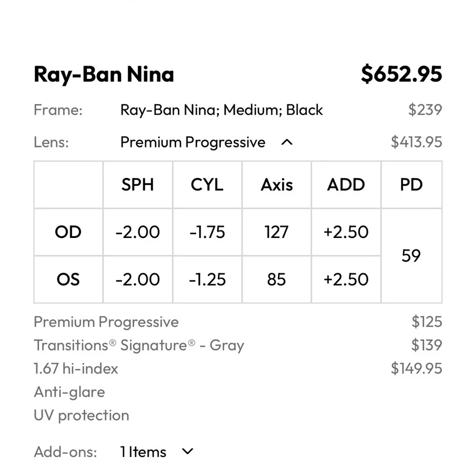The width and height of the screenshot is (476, 476).
Task: Click the 1.67 hi-index line item
Action: [x=76, y=368]
